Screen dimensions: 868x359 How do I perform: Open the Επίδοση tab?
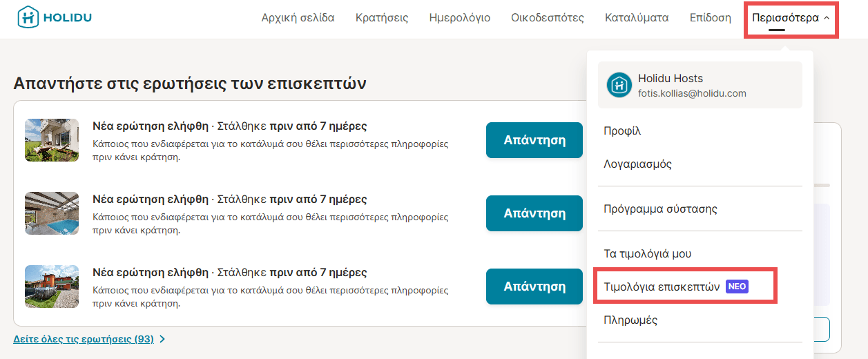pyautogui.click(x=710, y=18)
